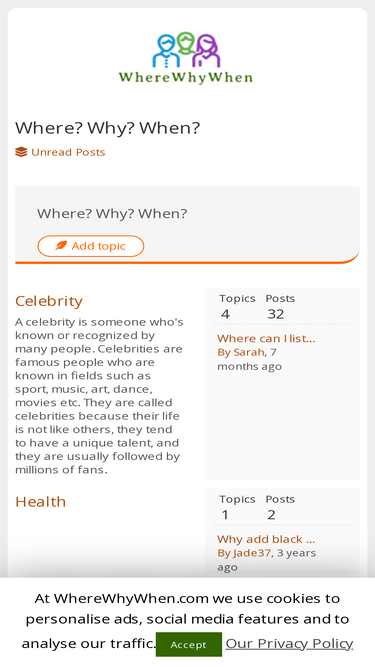Open the 'Why add black ...' topic
The width and height of the screenshot is (375, 667).
[x=266, y=539]
